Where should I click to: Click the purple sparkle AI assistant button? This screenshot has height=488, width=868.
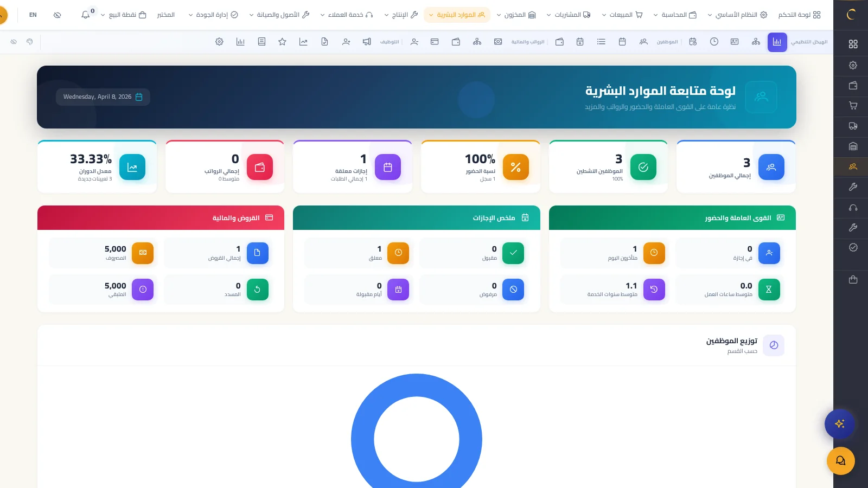pos(840,423)
